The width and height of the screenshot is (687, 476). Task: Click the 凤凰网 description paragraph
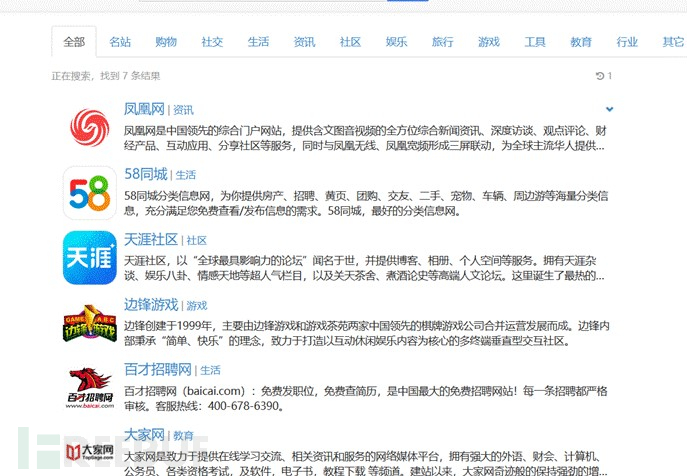tap(365, 138)
